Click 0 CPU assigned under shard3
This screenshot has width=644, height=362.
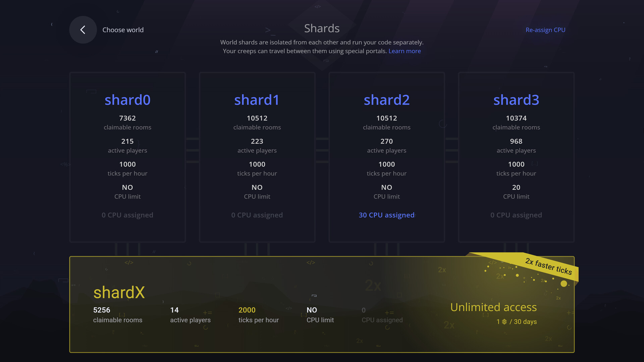click(x=516, y=215)
